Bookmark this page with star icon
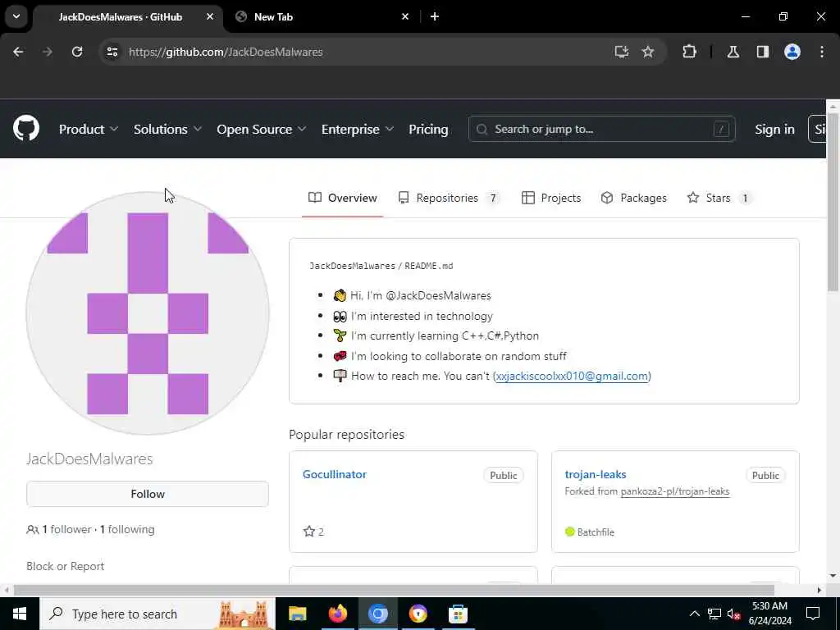 click(648, 52)
